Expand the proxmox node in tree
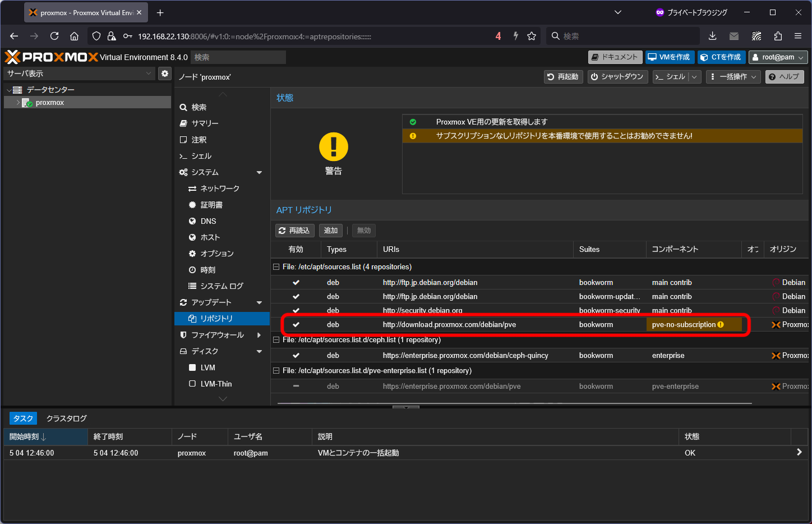 18,103
